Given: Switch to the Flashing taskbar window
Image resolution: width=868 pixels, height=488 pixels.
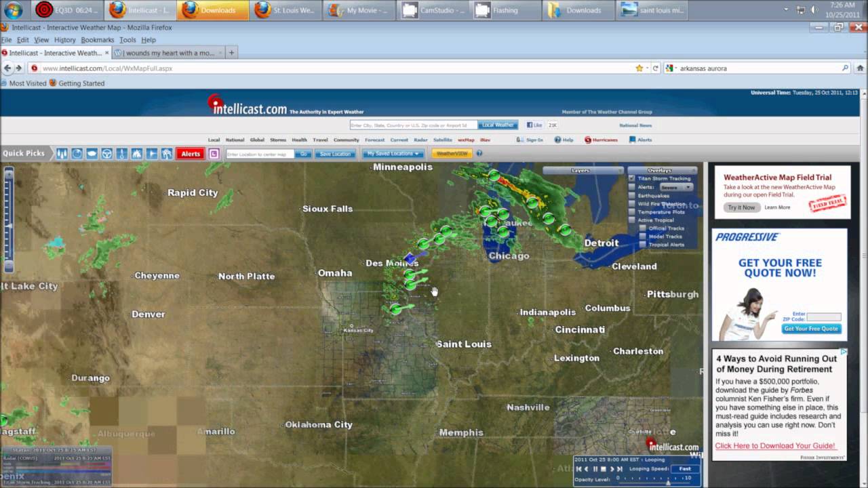Looking at the screenshot, I should pyautogui.click(x=506, y=10).
